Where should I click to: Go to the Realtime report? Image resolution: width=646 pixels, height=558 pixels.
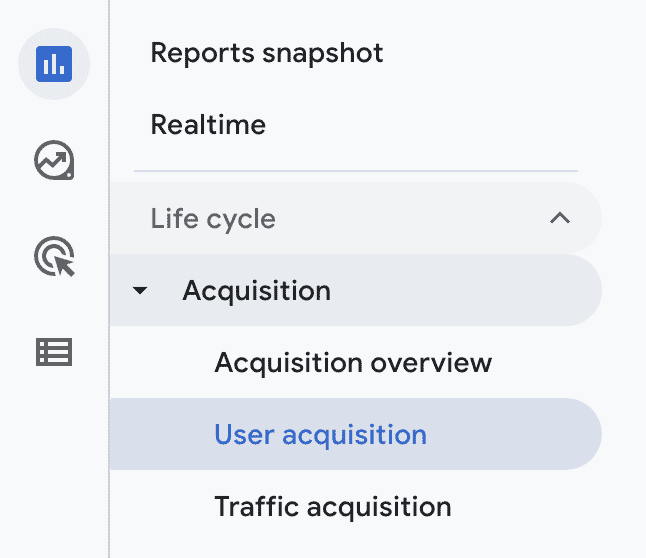(208, 126)
